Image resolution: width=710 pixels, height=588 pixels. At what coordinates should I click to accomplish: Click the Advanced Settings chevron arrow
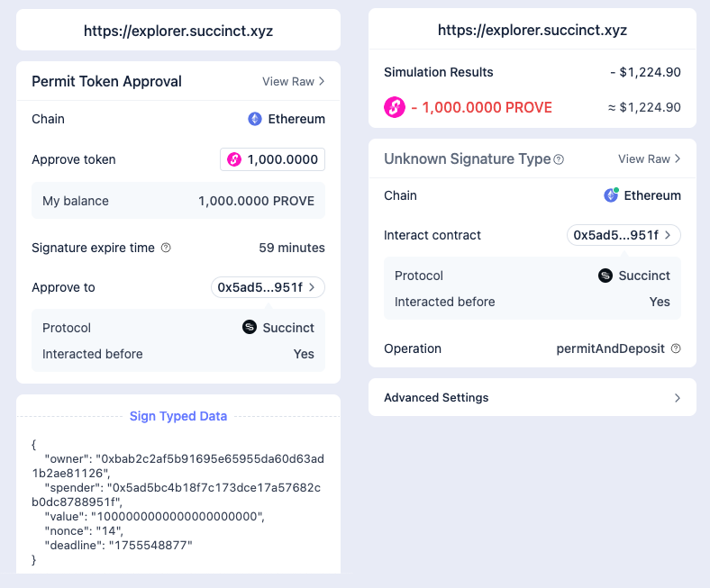click(x=678, y=398)
